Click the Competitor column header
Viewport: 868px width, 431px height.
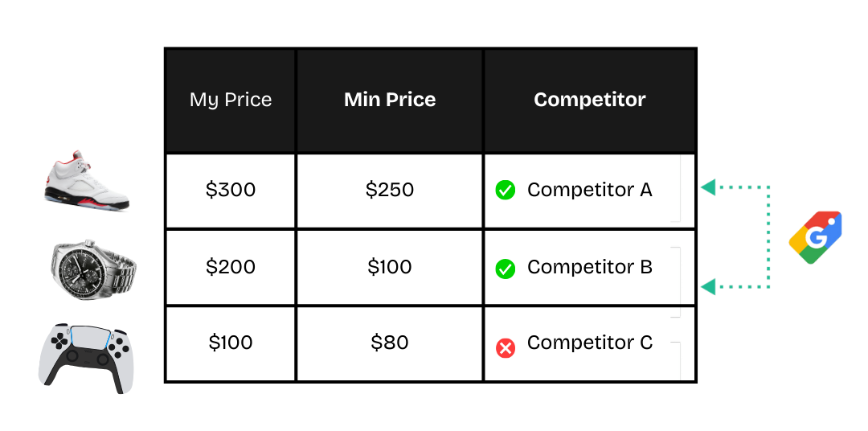point(589,101)
